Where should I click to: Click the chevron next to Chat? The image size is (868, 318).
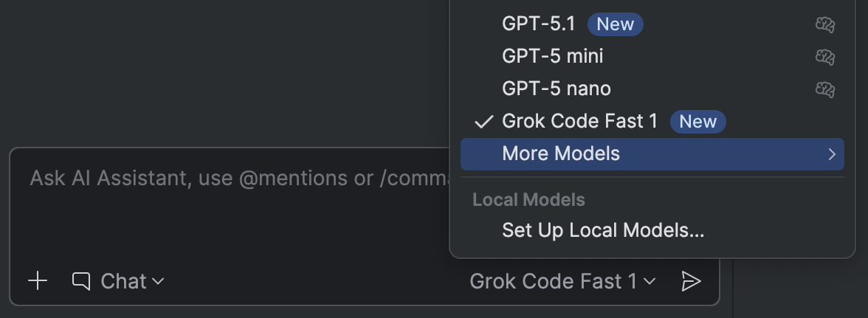click(158, 281)
